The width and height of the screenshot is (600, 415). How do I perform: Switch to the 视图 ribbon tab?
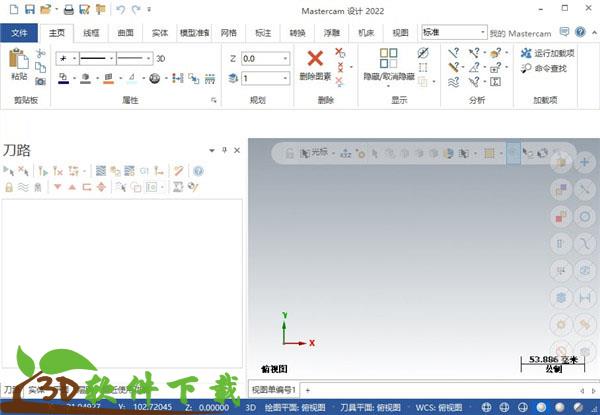tap(400, 33)
